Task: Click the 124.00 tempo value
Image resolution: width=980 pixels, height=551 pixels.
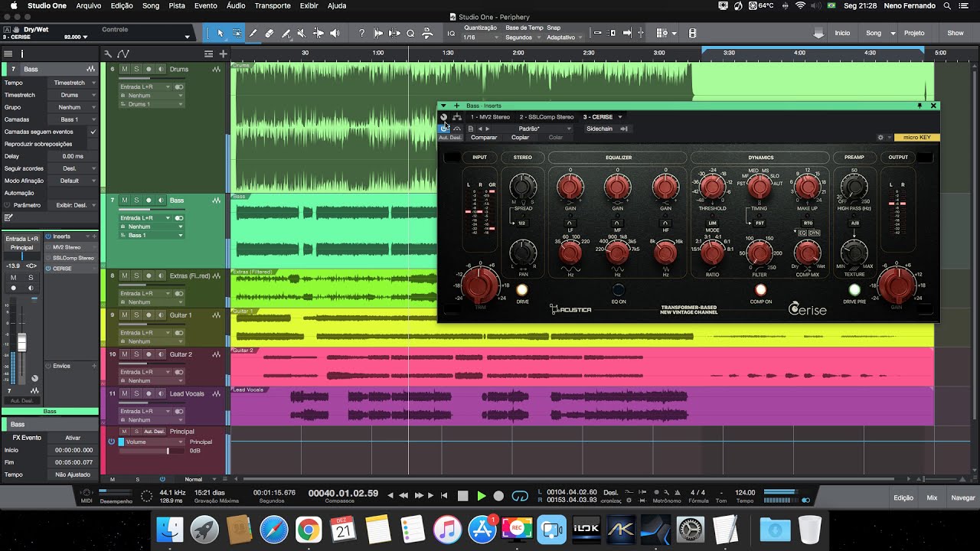Action: click(745, 493)
